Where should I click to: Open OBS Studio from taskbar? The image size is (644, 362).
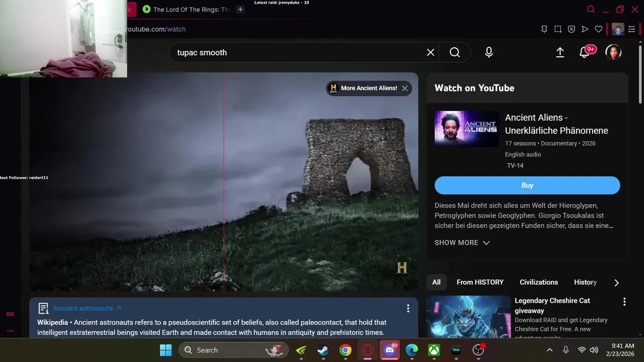(478, 350)
